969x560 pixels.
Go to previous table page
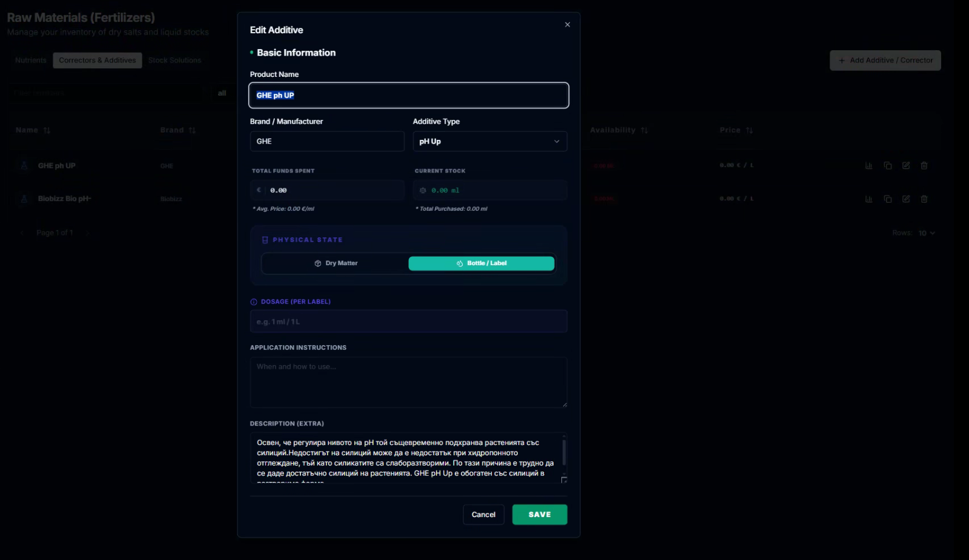tap(22, 233)
